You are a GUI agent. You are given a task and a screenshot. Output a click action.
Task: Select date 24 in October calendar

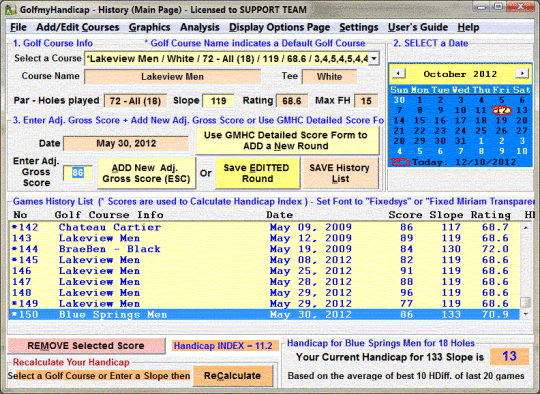pyautogui.click(x=460, y=131)
